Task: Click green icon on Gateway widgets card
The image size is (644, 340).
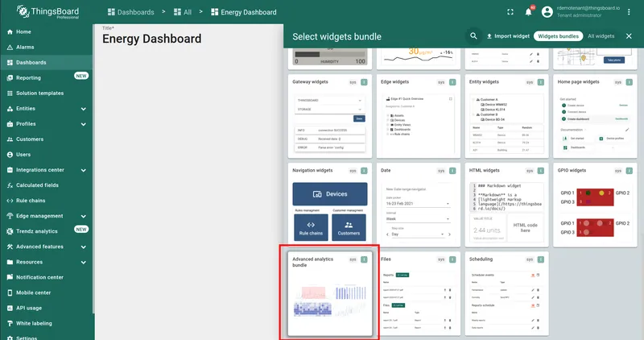Action: coord(364,82)
